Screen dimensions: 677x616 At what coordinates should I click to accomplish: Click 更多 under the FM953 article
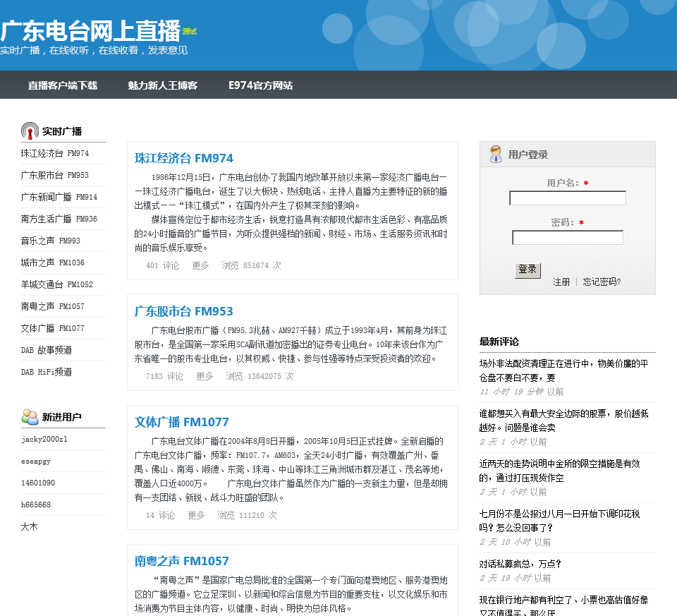(x=205, y=376)
